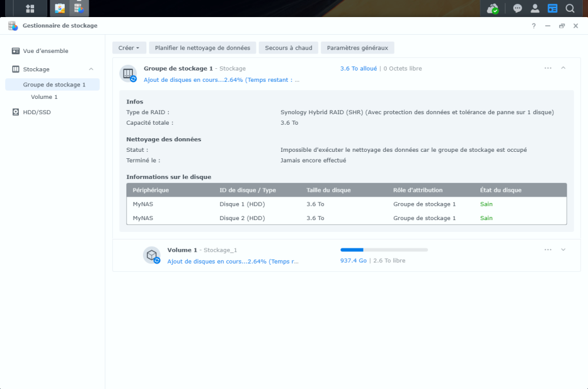Restore the Storage Manager window size
Screen dimensions: 588x389
[562, 26]
